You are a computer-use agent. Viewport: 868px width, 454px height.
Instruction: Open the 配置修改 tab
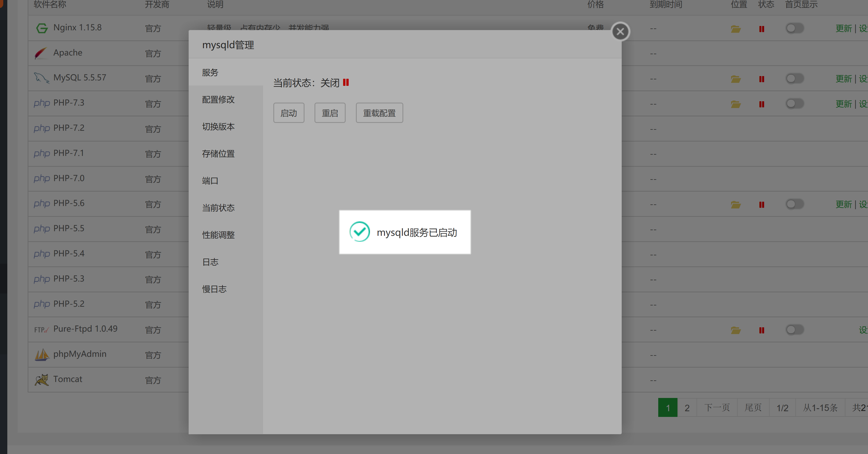[x=218, y=99]
